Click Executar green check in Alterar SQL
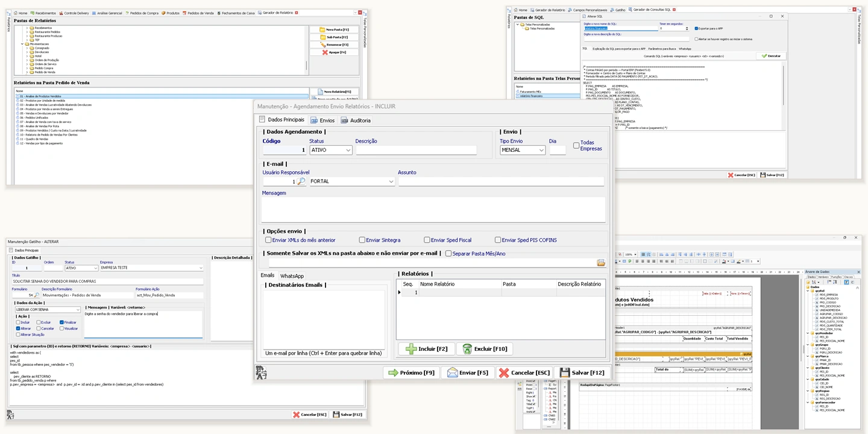 click(x=771, y=56)
